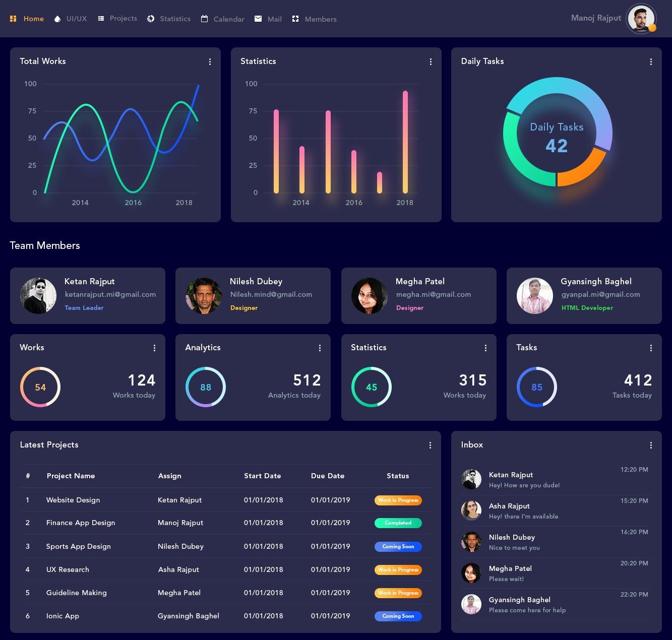Click Manoj Rajput profile avatar

(641, 19)
